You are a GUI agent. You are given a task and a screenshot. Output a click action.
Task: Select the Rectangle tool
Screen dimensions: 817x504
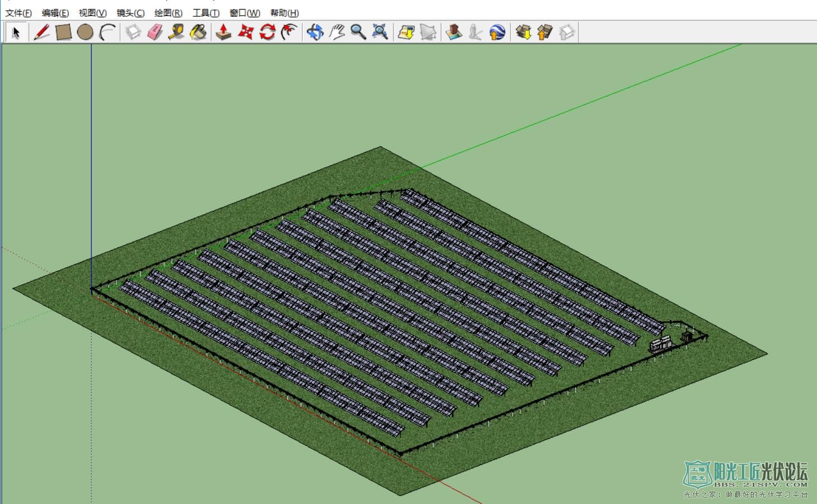pos(63,33)
